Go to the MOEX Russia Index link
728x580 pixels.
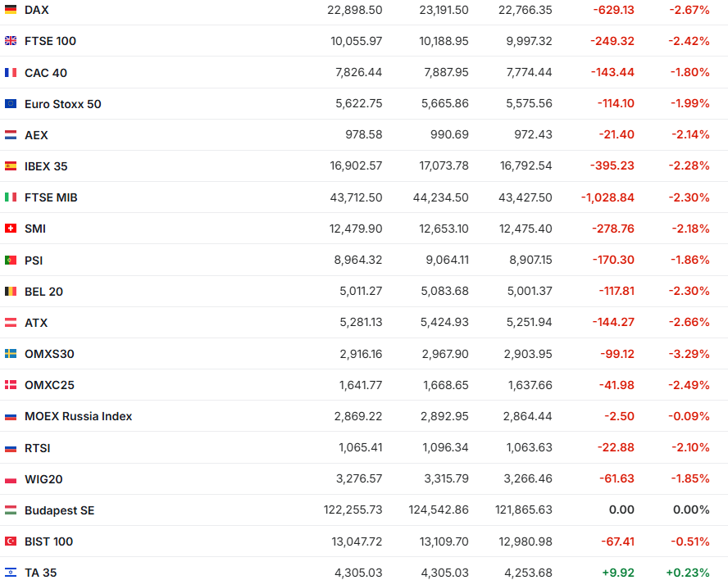(78, 416)
